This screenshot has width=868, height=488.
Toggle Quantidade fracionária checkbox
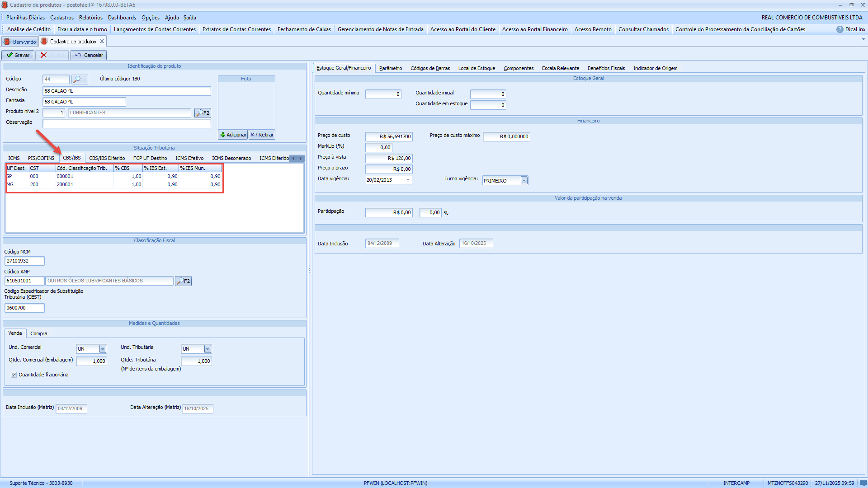(14, 375)
